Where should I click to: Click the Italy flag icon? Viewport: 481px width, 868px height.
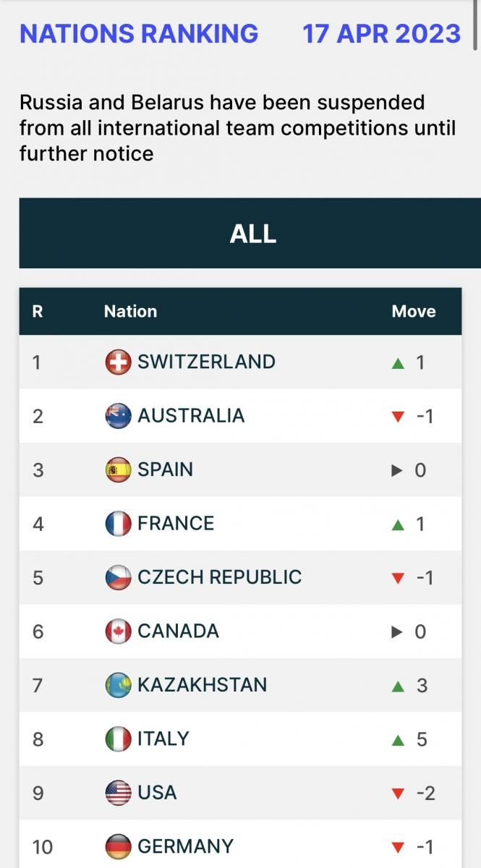click(x=118, y=739)
